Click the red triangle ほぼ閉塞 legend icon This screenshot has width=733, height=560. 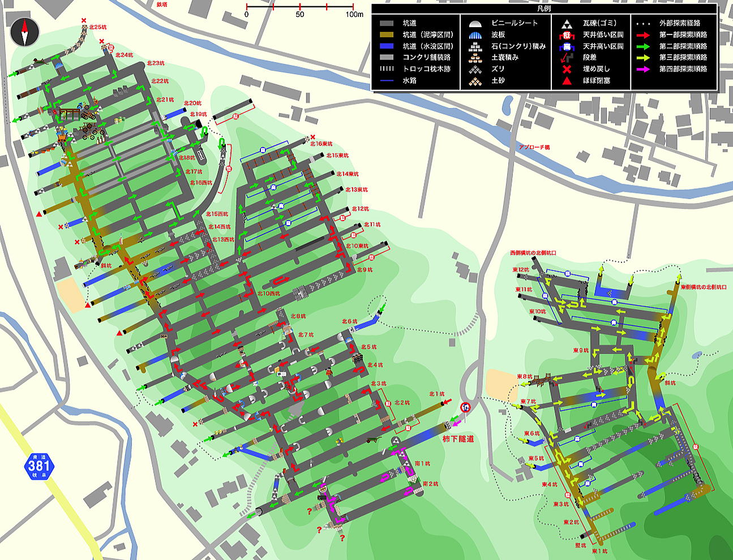565,81
